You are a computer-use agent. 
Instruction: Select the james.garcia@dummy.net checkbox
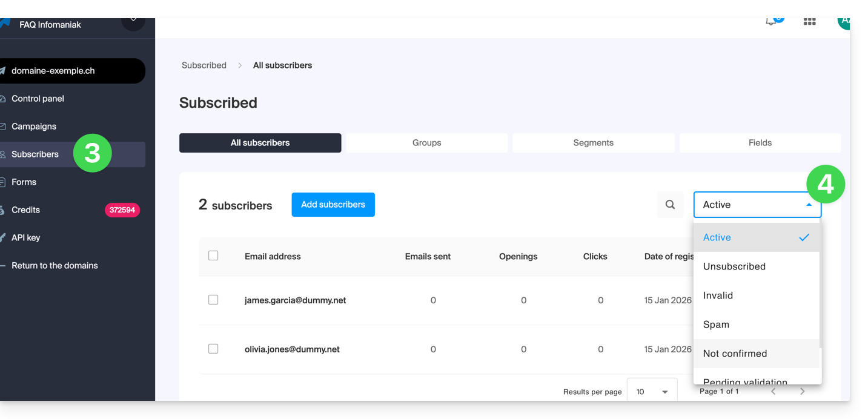pyautogui.click(x=213, y=300)
